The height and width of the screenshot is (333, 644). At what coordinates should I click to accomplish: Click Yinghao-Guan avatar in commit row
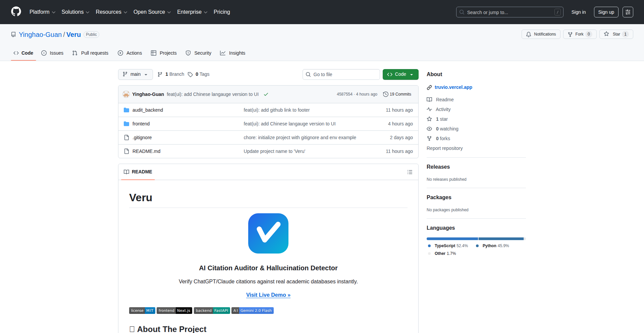[x=126, y=94]
